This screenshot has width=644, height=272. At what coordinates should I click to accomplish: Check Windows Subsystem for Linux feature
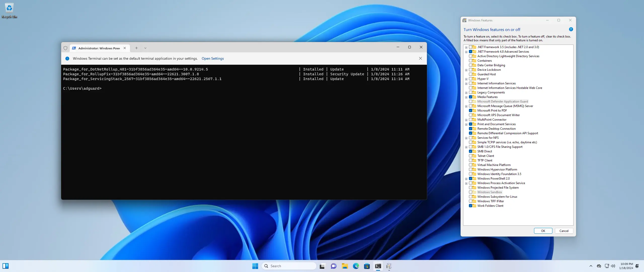tap(470, 197)
